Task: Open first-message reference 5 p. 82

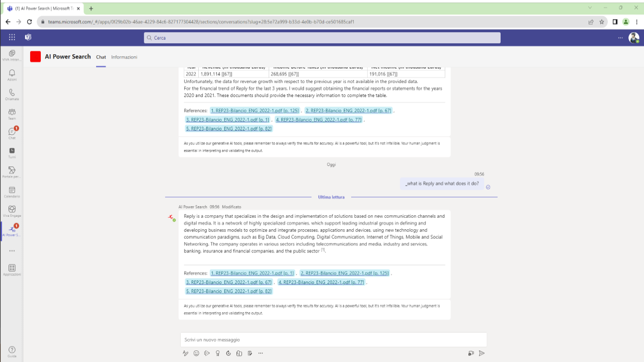Action: click(x=229, y=129)
